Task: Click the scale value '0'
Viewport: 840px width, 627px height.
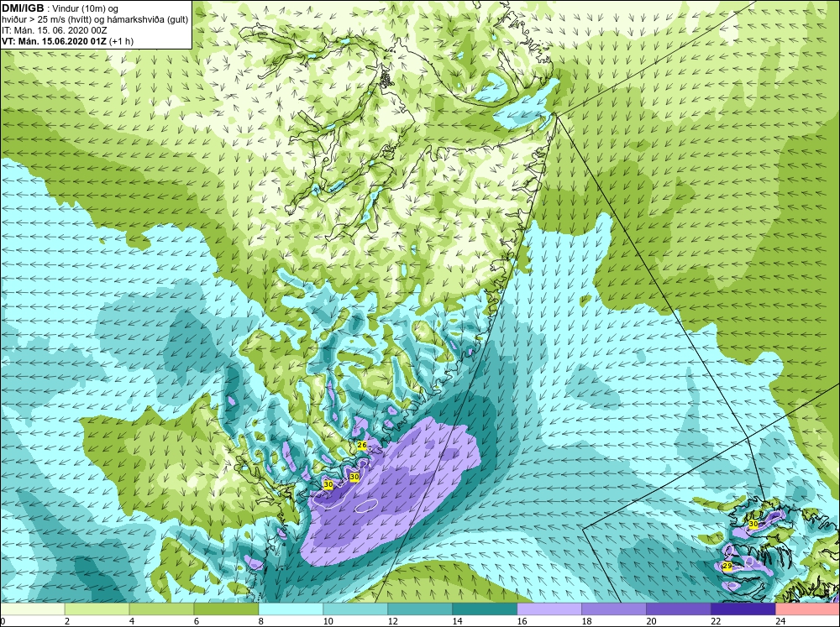Action: coord(3,621)
